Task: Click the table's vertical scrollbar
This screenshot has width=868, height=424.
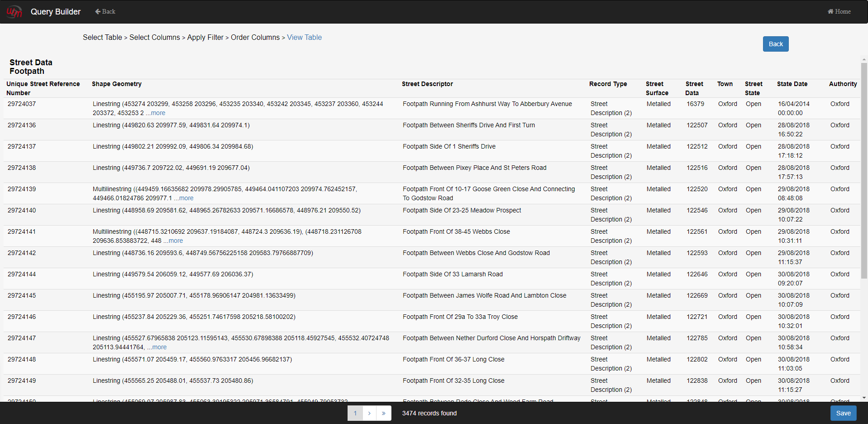Action: tap(863, 172)
